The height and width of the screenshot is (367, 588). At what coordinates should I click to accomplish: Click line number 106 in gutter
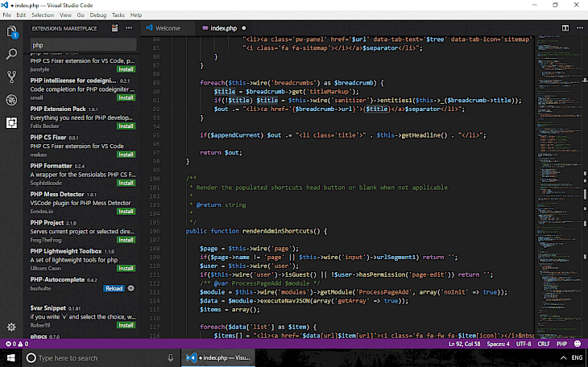click(155, 231)
